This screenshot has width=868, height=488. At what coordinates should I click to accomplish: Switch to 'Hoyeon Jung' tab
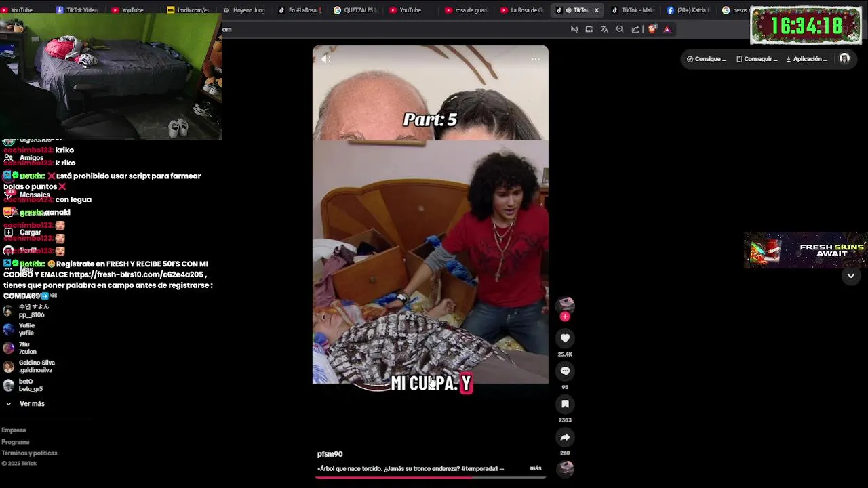(x=243, y=10)
